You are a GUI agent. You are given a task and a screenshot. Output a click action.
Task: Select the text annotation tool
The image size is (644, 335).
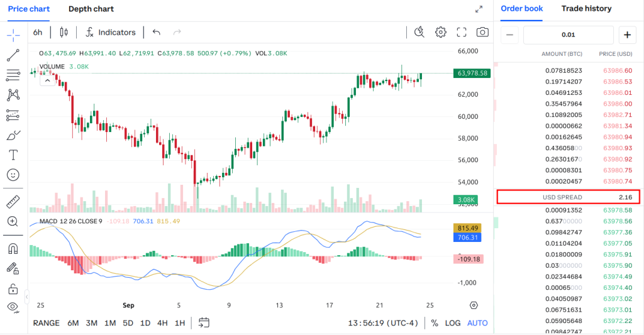(x=13, y=154)
